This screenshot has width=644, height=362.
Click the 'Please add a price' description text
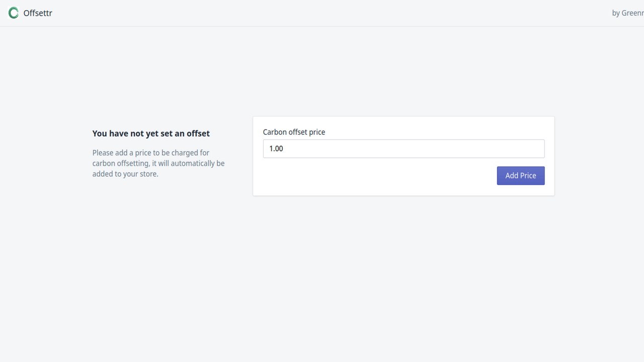click(158, 163)
